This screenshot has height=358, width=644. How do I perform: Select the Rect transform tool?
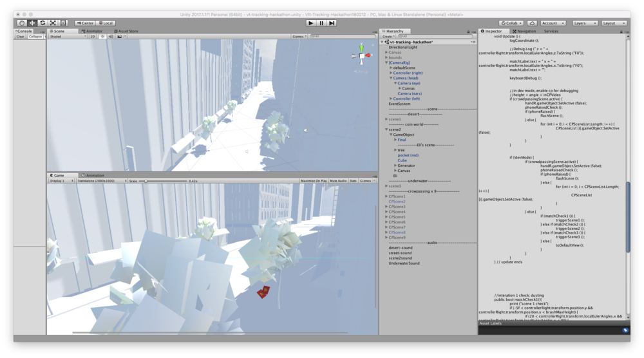[x=63, y=23]
